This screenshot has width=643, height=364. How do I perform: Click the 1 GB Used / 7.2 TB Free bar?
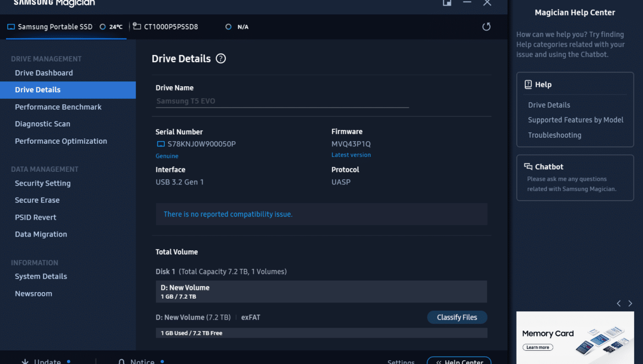click(x=321, y=333)
